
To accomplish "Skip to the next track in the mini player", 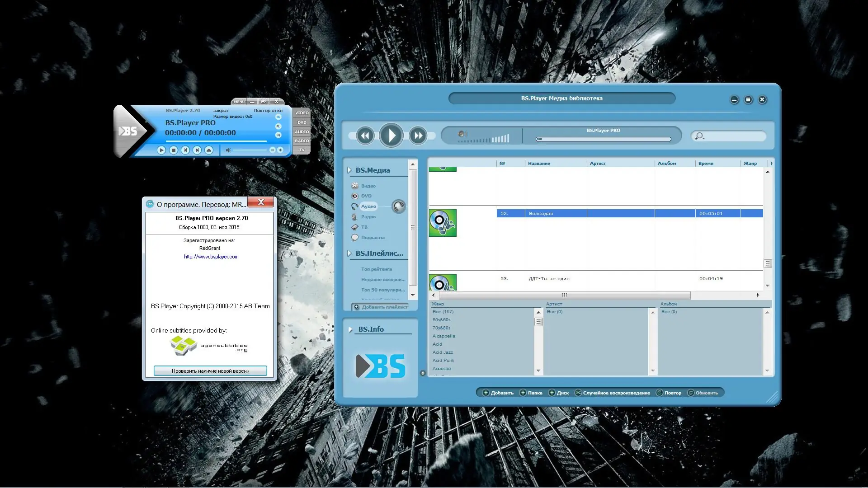I will (197, 150).
